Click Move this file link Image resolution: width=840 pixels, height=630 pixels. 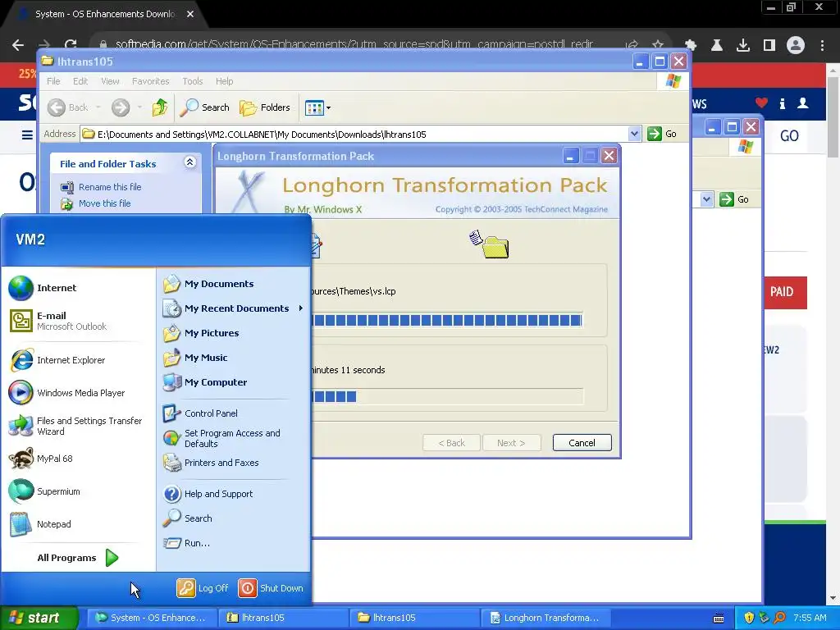pyautogui.click(x=104, y=203)
